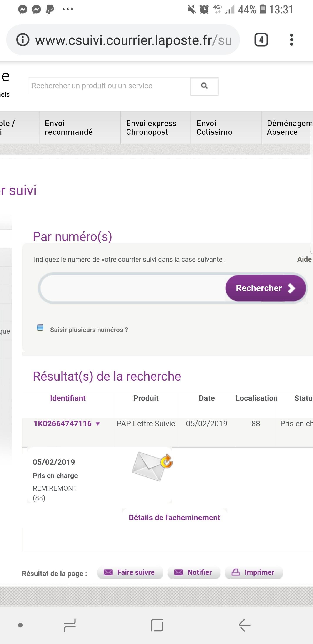Open Android recent apps button
Image resolution: width=313 pixels, height=644 pixels.
click(70, 625)
